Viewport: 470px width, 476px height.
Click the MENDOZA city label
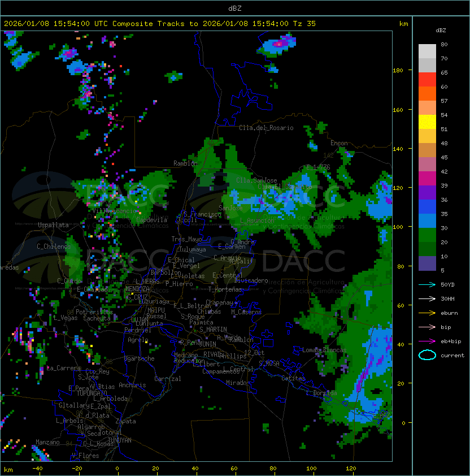(x=138, y=289)
